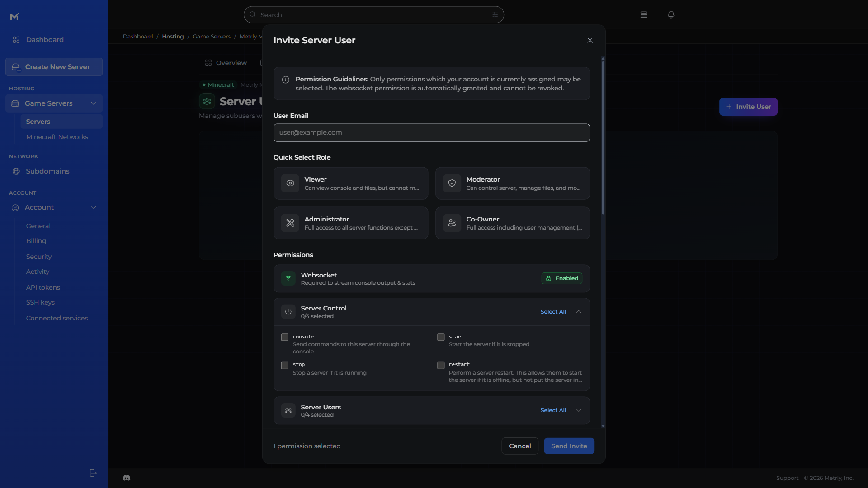The height and width of the screenshot is (488, 868).
Task: Click the Server Control power icon
Action: (x=288, y=312)
